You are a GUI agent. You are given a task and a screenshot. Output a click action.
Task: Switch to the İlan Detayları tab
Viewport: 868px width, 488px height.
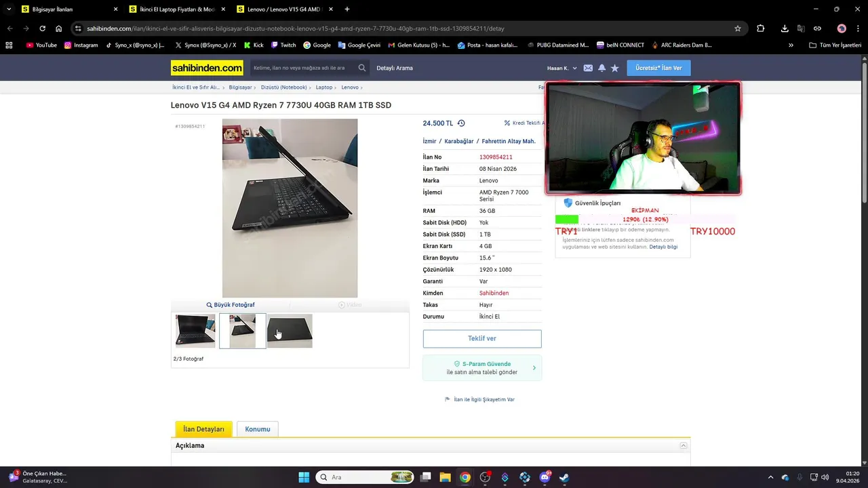point(203,429)
